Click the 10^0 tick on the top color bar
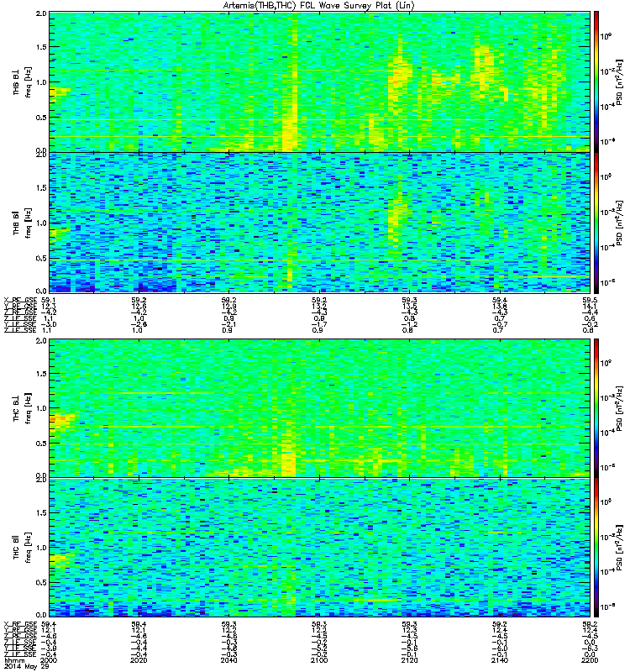 coord(606,36)
